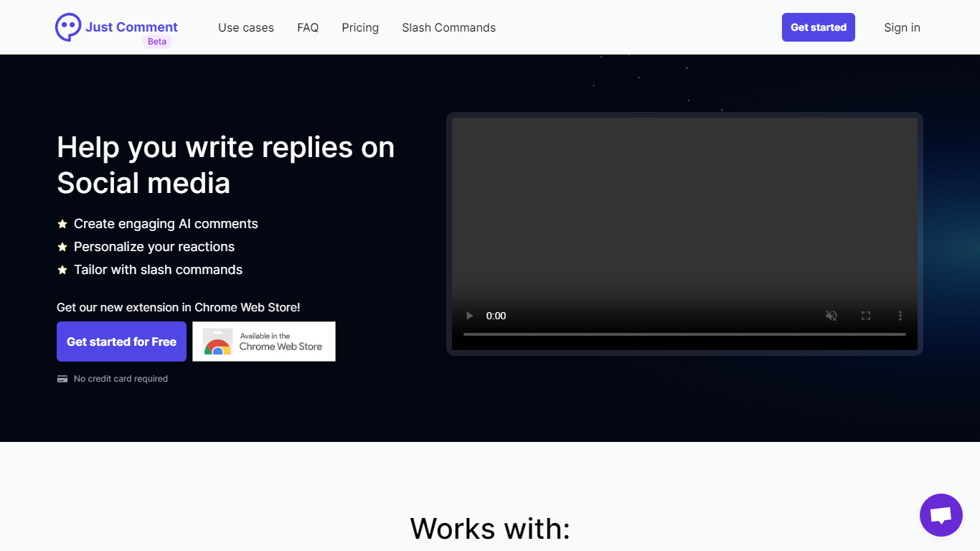The height and width of the screenshot is (551, 980).
Task: Open Use cases menu item
Action: 246,27
